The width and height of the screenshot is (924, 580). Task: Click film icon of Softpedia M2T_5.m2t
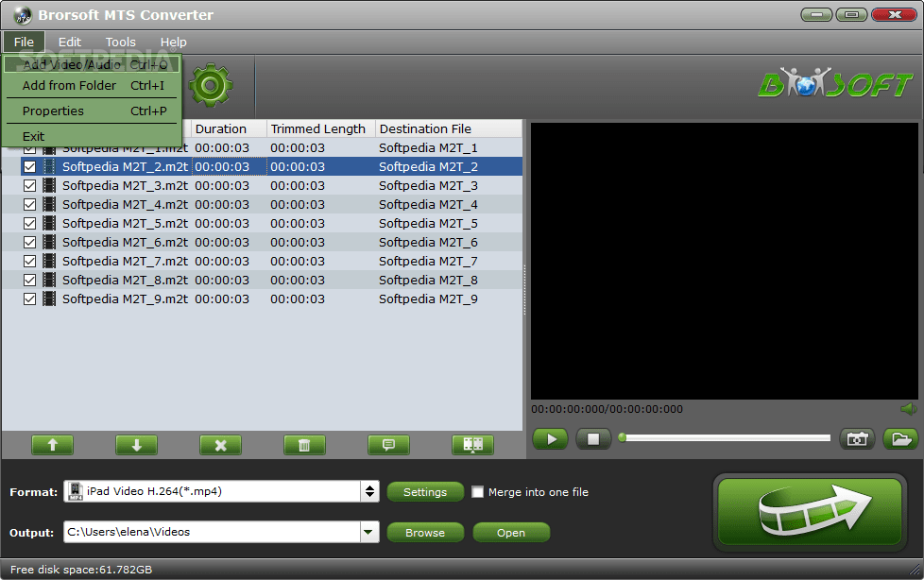pyautogui.click(x=50, y=223)
